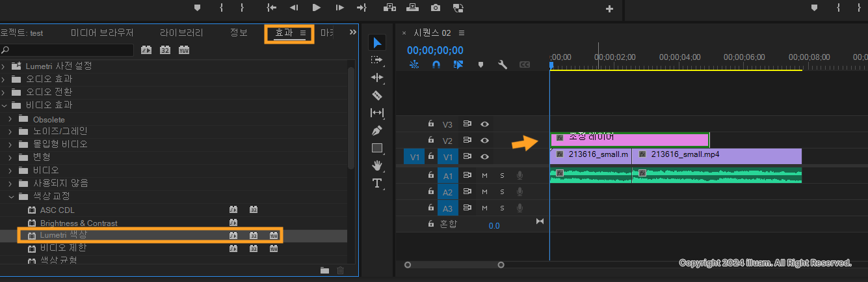Expand the 오디오 효과 folder
The height and width of the screenshot is (282, 868).
(3, 79)
